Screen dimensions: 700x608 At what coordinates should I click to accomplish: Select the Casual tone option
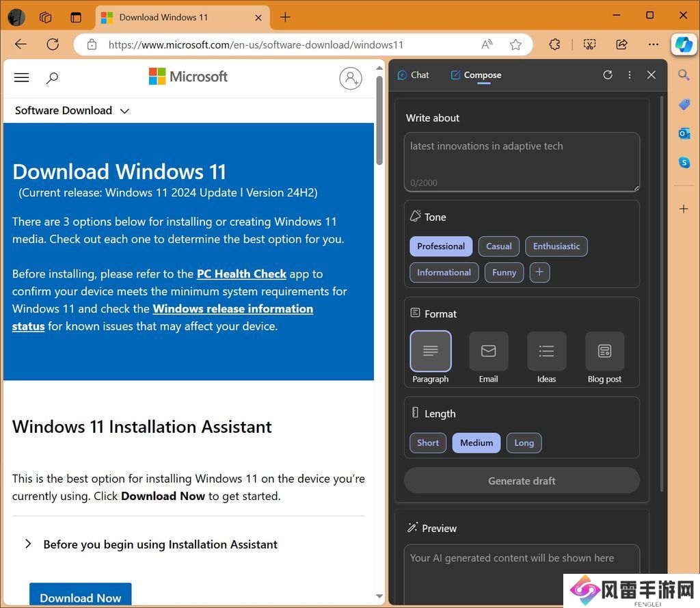[x=499, y=246]
